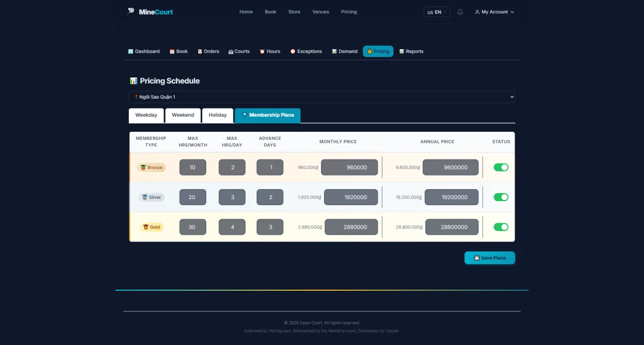Edit Gold max hours per day field
644x345 pixels.
(232, 227)
